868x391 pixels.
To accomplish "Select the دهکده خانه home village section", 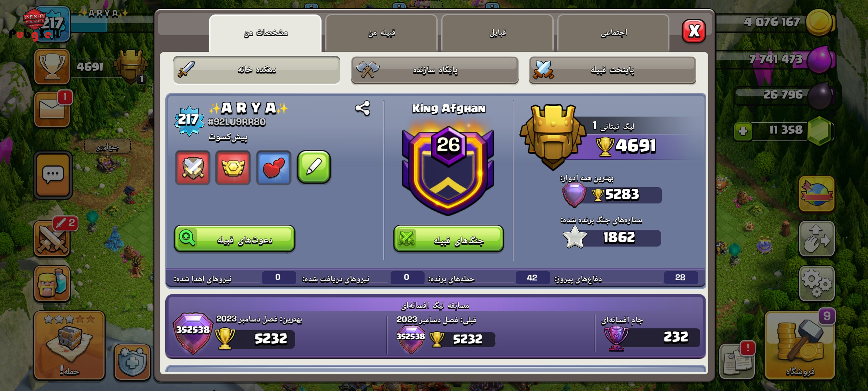I will click(257, 70).
